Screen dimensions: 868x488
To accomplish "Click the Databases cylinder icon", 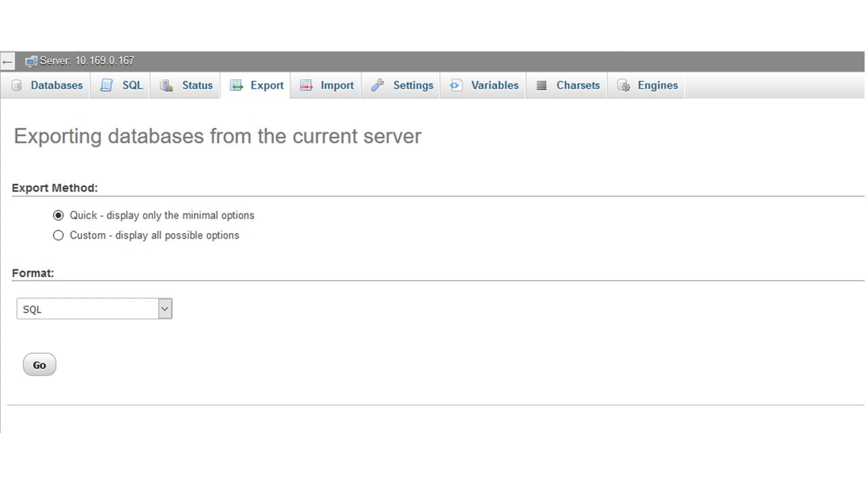I will pyautogui.click(x=17, y=85).
